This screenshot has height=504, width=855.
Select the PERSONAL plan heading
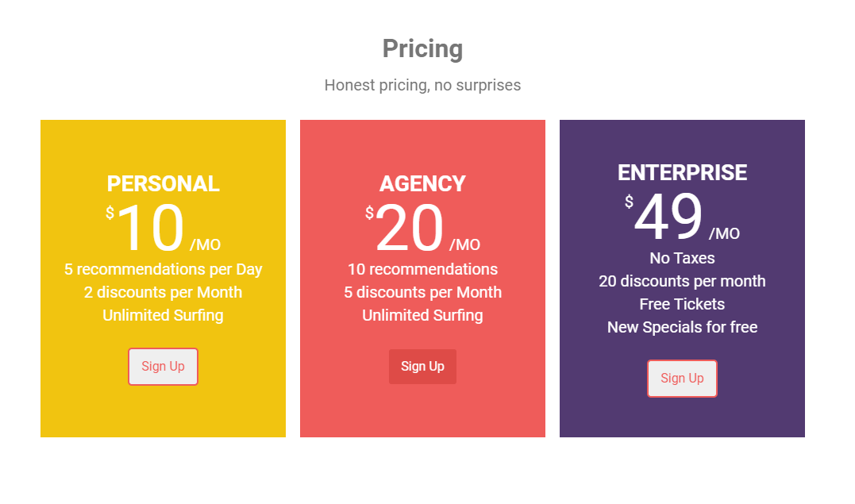click(163, 183)
